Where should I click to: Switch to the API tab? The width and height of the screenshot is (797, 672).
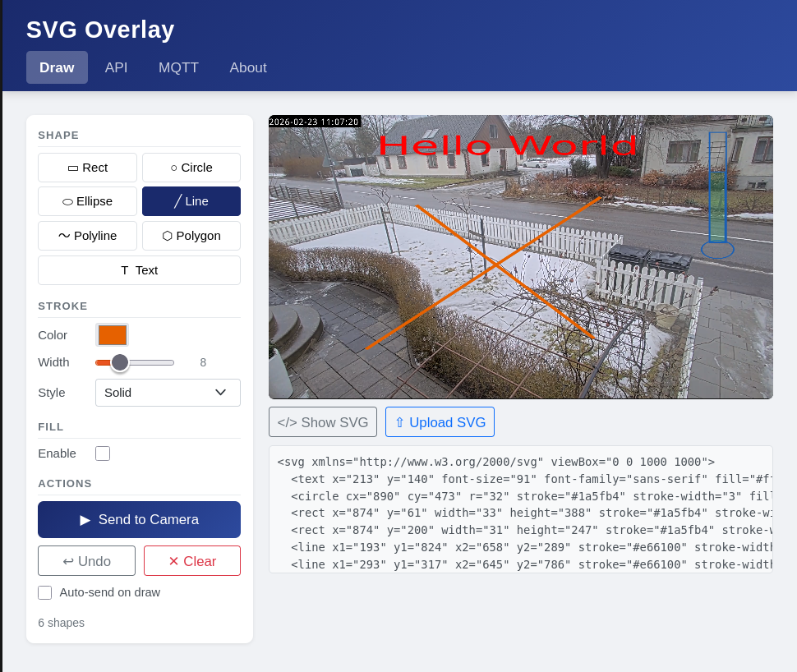(116, 67)
